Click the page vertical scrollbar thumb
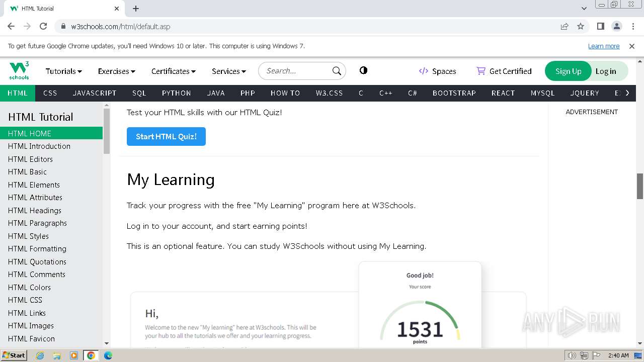644x362 pixels. pyautogui.click(x=640, y=186)
